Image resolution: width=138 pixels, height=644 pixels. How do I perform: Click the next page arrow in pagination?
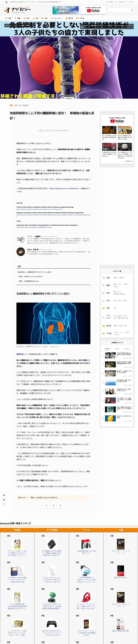click(67, 506)
